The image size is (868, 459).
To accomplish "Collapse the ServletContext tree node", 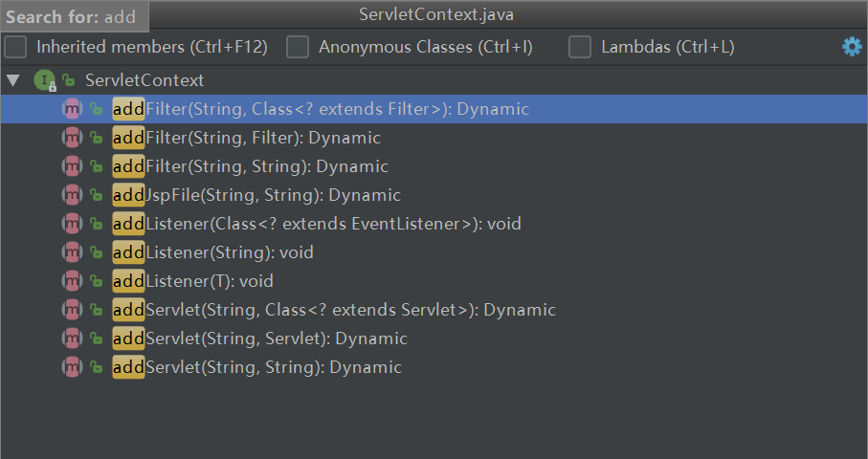I will [12, 80].
